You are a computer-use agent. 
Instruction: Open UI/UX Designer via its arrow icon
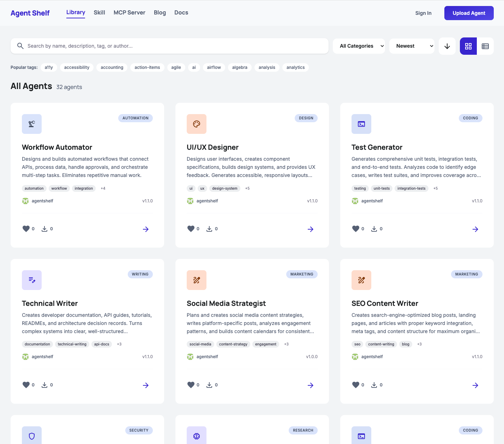311,229
